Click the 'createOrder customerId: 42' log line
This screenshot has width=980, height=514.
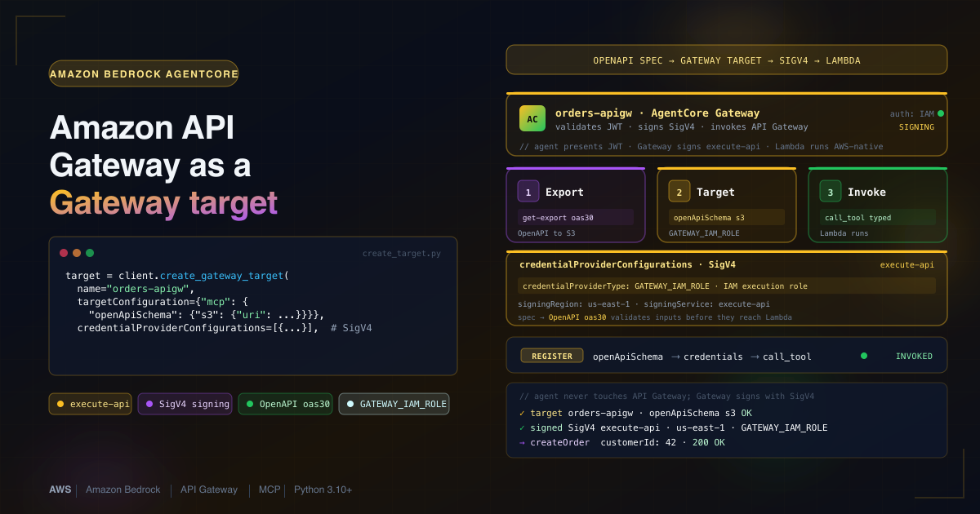(621, 442)
